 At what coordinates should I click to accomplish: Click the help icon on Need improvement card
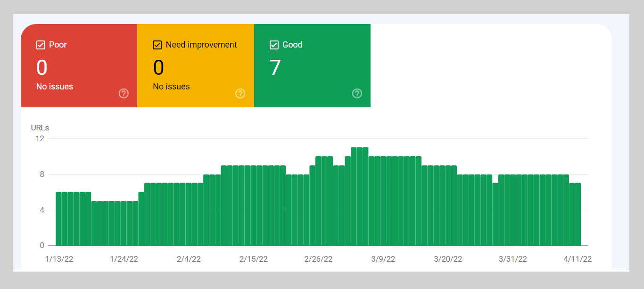point(240,94)
